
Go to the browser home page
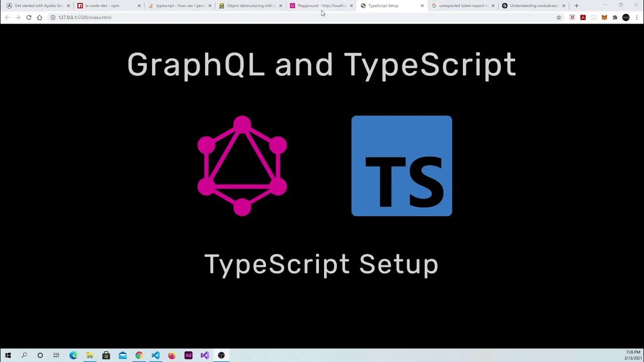click(40, 18)
